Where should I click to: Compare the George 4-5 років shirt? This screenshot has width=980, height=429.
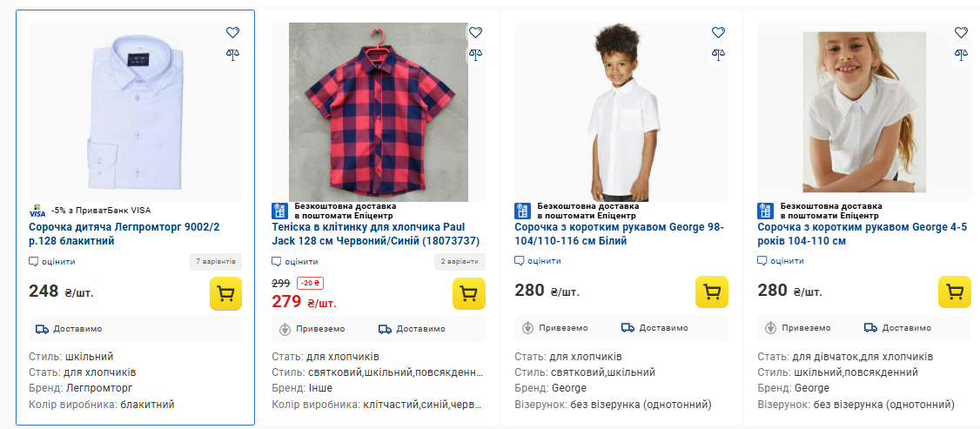961,53
